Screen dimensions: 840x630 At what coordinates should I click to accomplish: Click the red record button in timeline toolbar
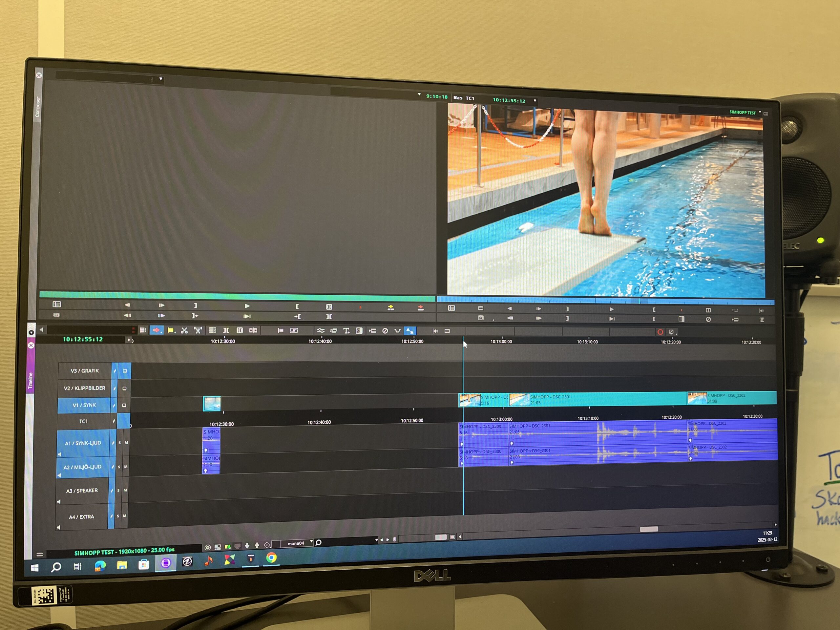point(660,332)
